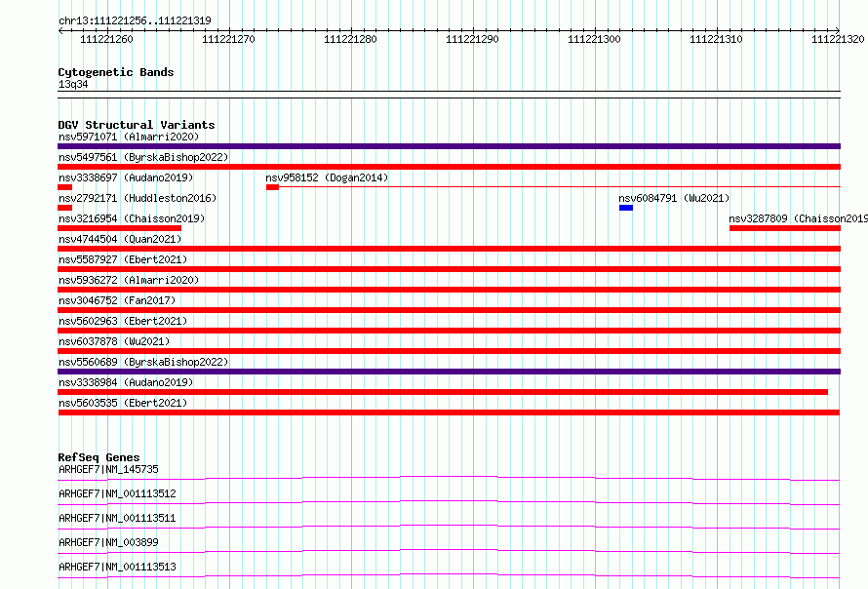
Task: Click the right arrow of the ruler
Action: 838,31
